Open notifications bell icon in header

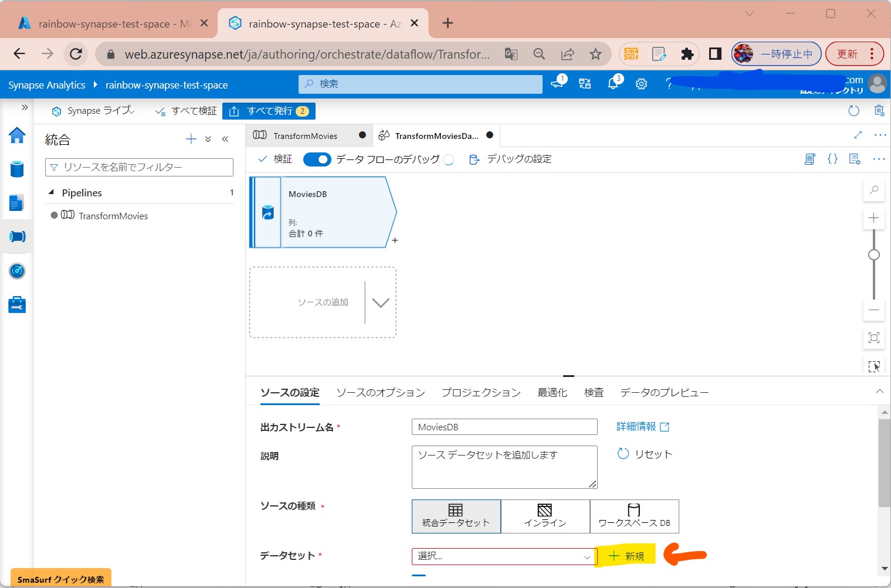(x=614, y=84)
